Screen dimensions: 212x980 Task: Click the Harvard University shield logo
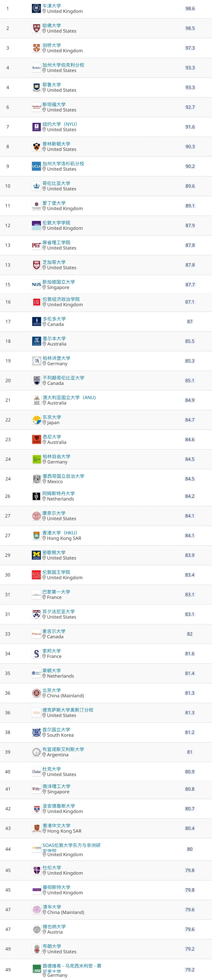coord(36,28)
